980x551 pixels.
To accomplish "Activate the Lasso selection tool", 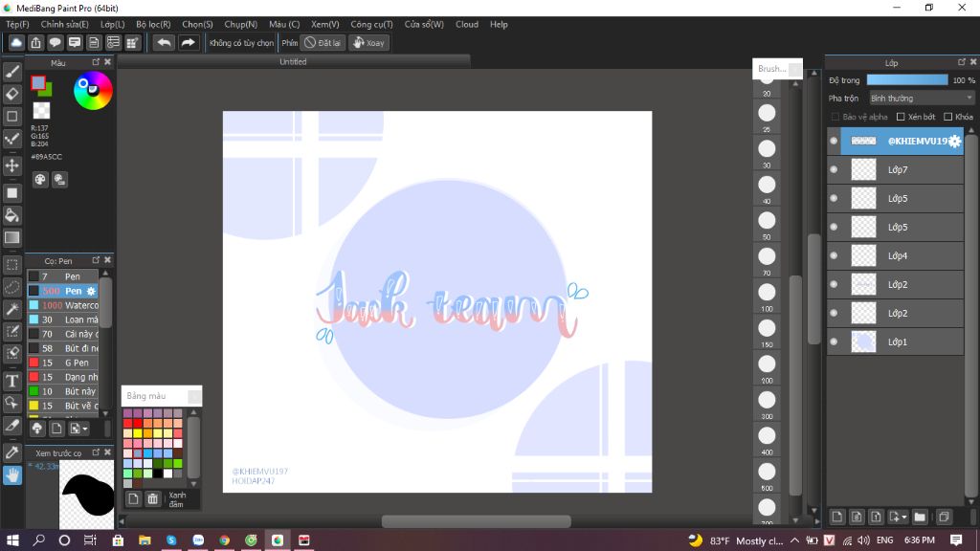I will (x=11, y=287).
